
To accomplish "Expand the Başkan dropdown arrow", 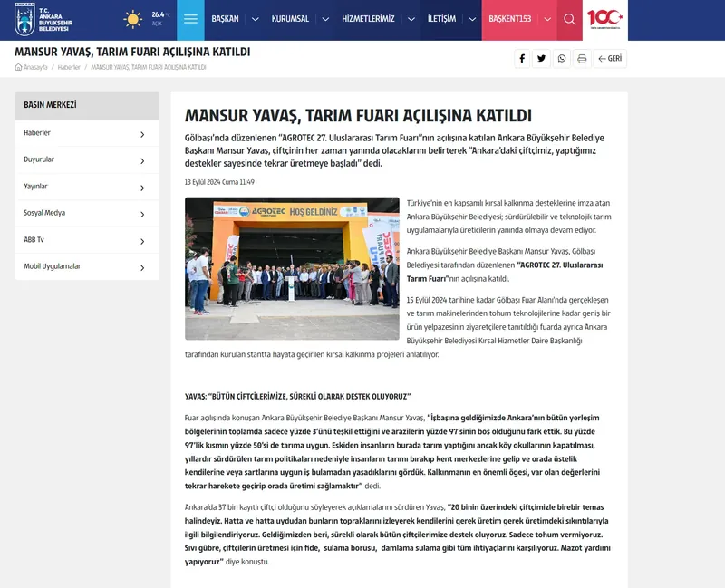I will tap(255, 19).
